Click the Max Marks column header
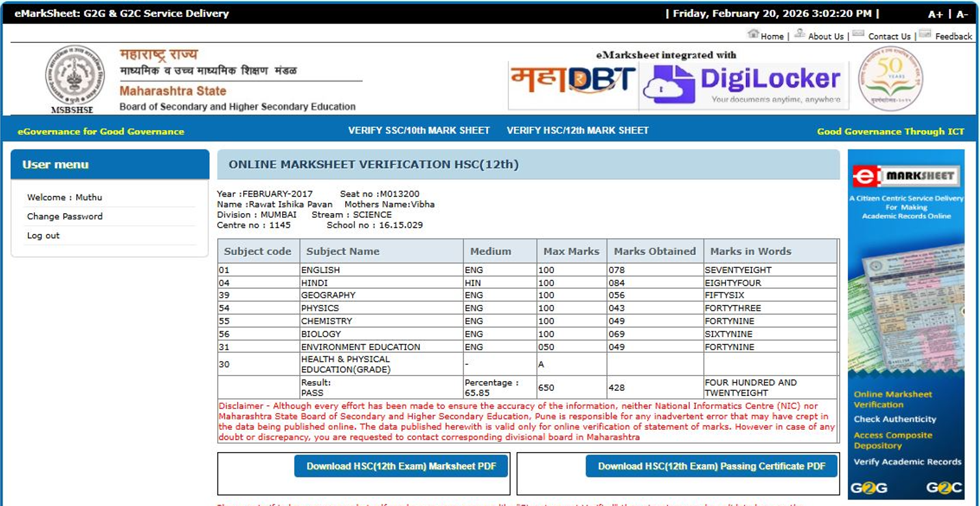This screenshot has height=506, width=980. (572, 251)
